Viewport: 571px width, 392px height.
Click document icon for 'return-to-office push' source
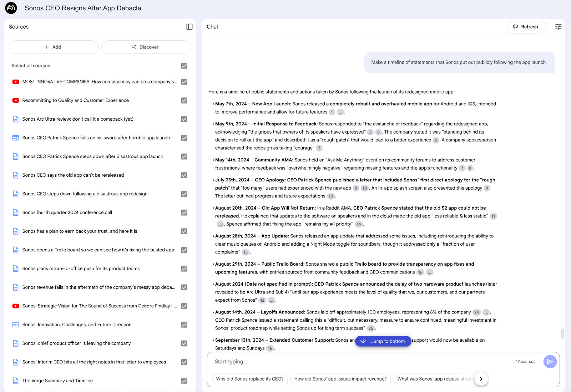(x=16, y=268)
